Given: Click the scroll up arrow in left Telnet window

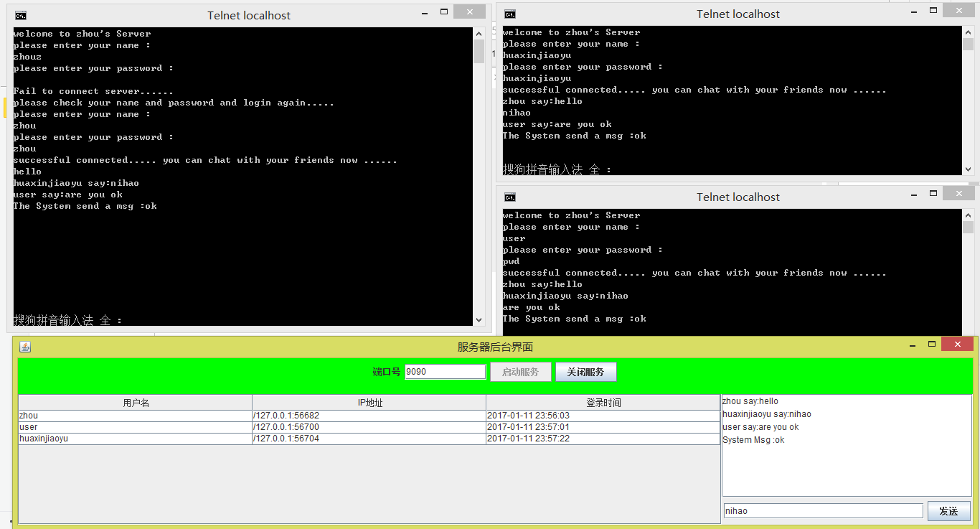Looking at the screenshot, I should pyautogui.click(x=479, y=33).
